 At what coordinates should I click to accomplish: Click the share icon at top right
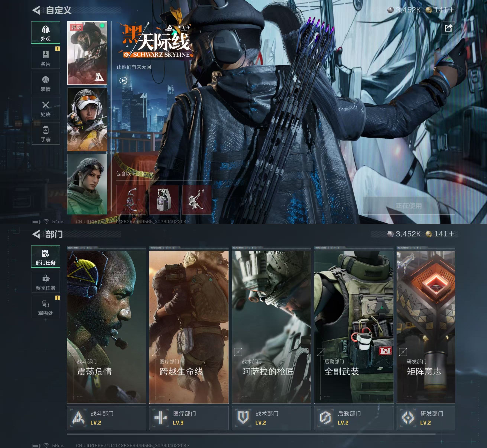[448, 28]
